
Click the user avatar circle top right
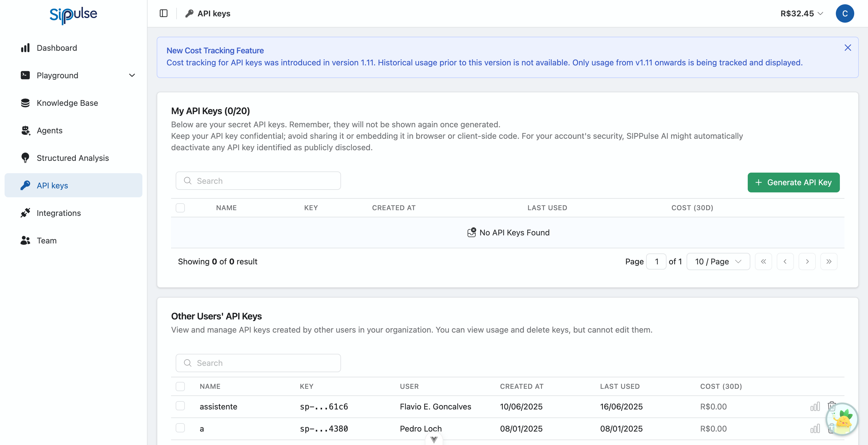click(x=845, y=13)
